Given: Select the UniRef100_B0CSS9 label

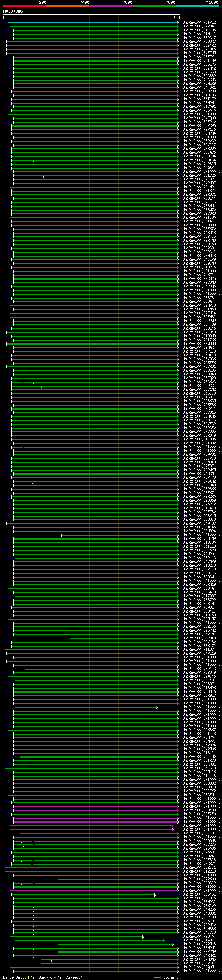Looking at the screenshot, I should [x=199, y=76].
